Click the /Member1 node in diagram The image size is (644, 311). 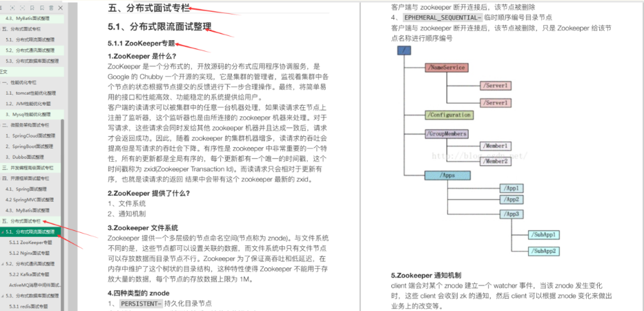click(496, 146)
